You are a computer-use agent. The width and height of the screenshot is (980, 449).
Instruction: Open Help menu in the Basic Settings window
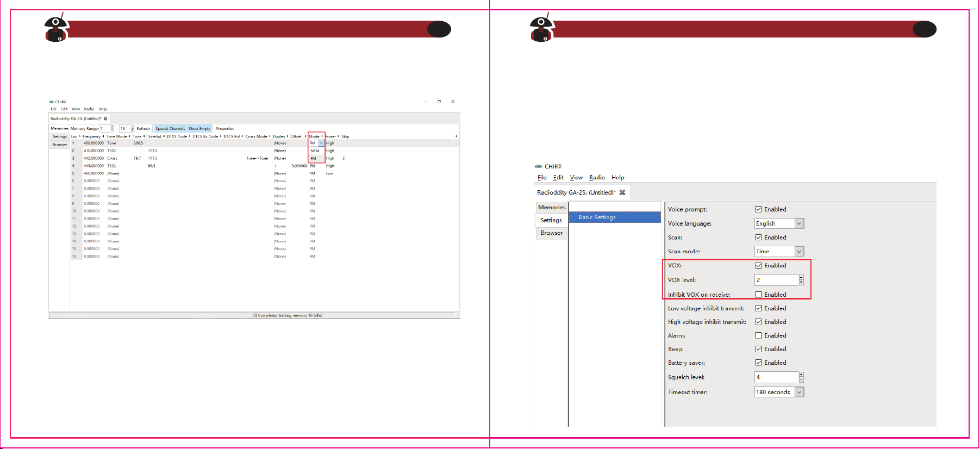pos(618,178)
